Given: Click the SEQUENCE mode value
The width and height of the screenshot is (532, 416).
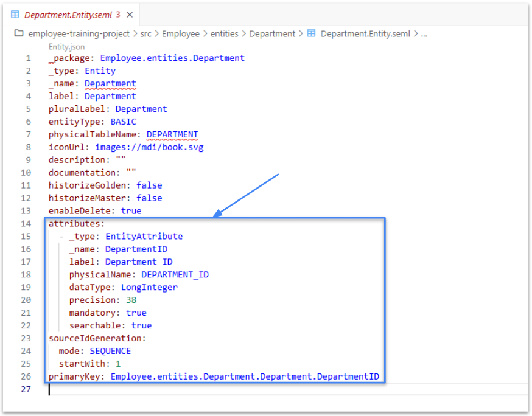Looking at the screenshot, I should pyautogui.click(x=110, y=351).
